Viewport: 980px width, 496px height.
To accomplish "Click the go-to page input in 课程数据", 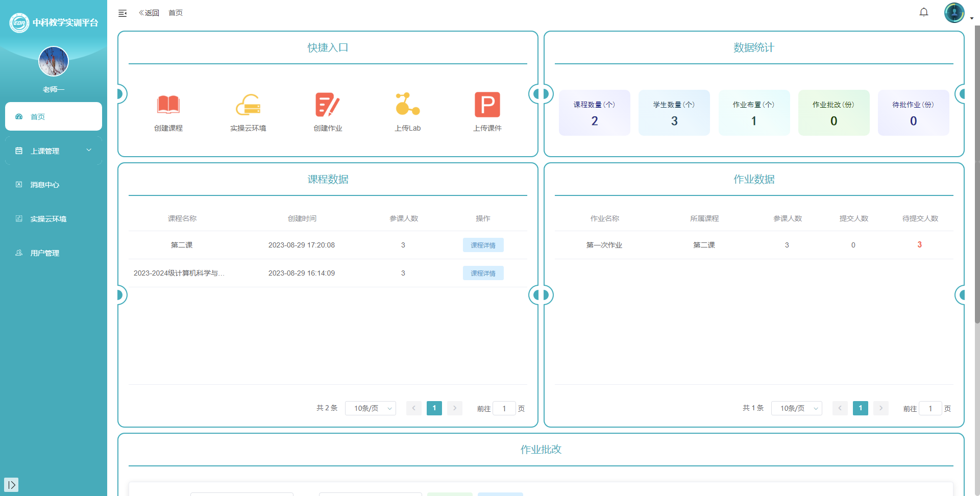I will click(x=504, y=408).
